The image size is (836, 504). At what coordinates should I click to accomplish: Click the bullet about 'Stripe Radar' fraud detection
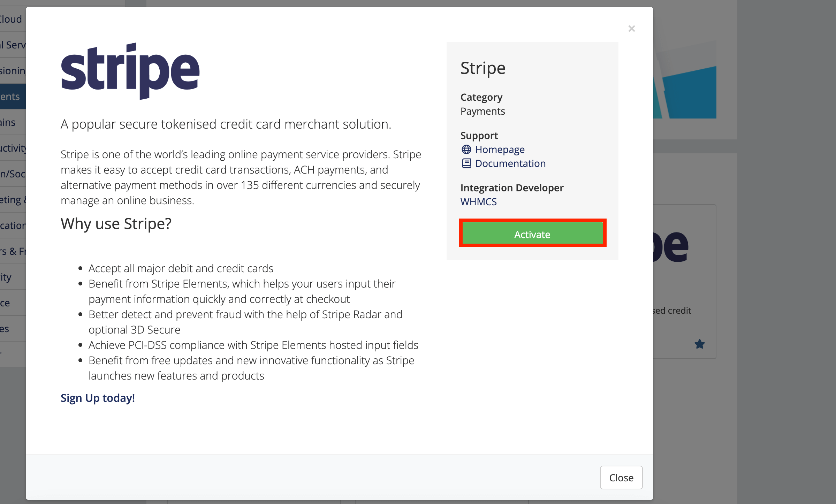(x=245, y=322)
